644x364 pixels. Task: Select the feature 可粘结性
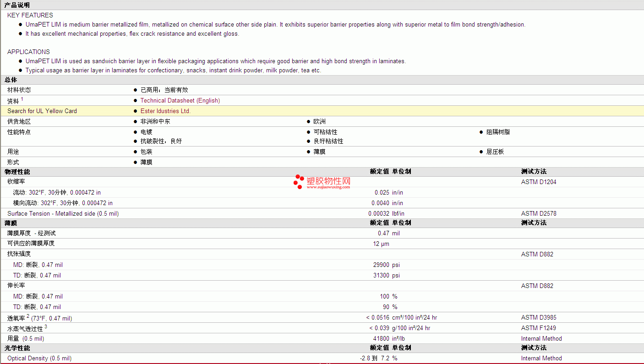325,132
